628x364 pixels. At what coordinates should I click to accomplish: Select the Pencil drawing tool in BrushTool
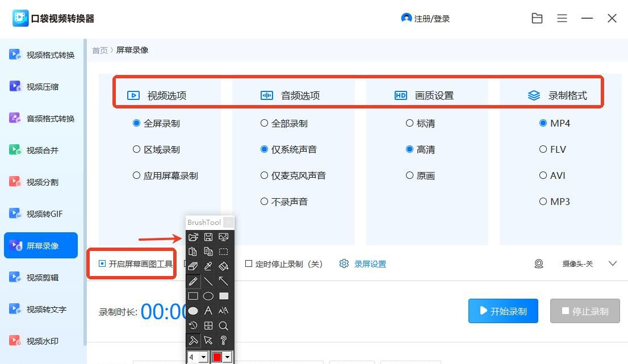click(x=193, y=281)
